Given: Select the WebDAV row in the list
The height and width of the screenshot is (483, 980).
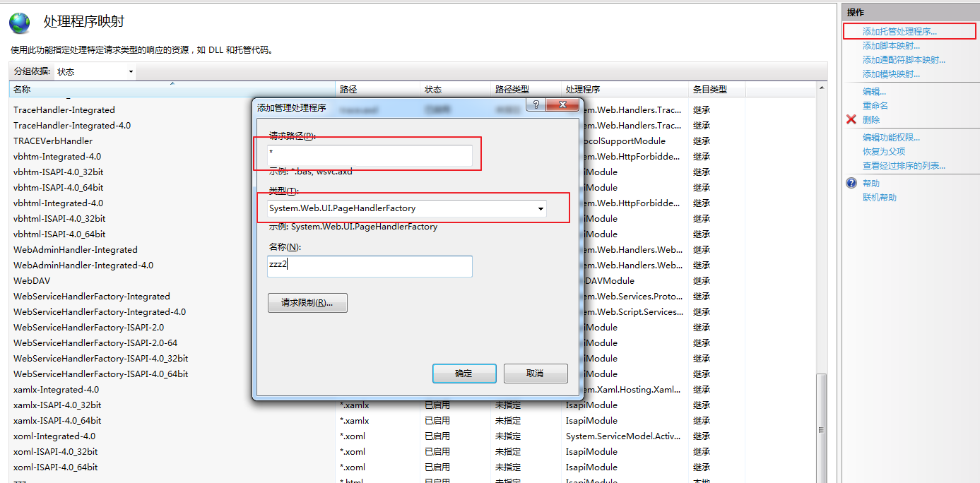Looking at the screenshot, I should (32, 280).
